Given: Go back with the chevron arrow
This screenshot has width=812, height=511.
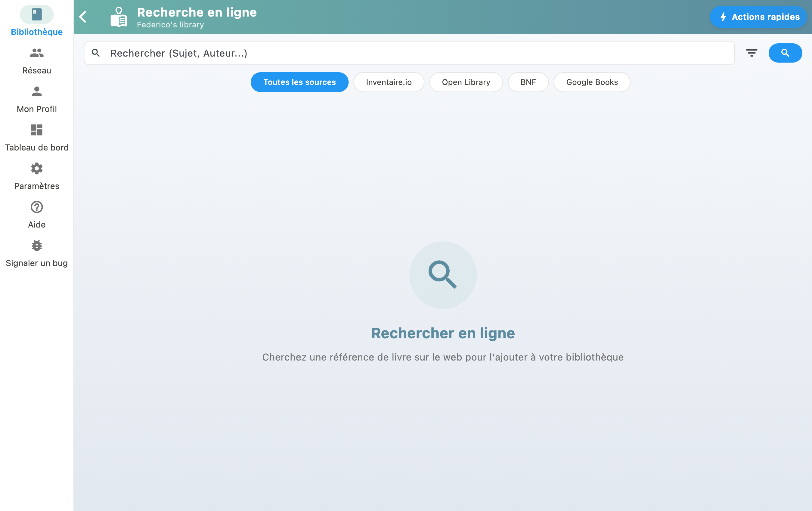Looking at the screenshot, I should pyautogui.click(x=83, y=17).
